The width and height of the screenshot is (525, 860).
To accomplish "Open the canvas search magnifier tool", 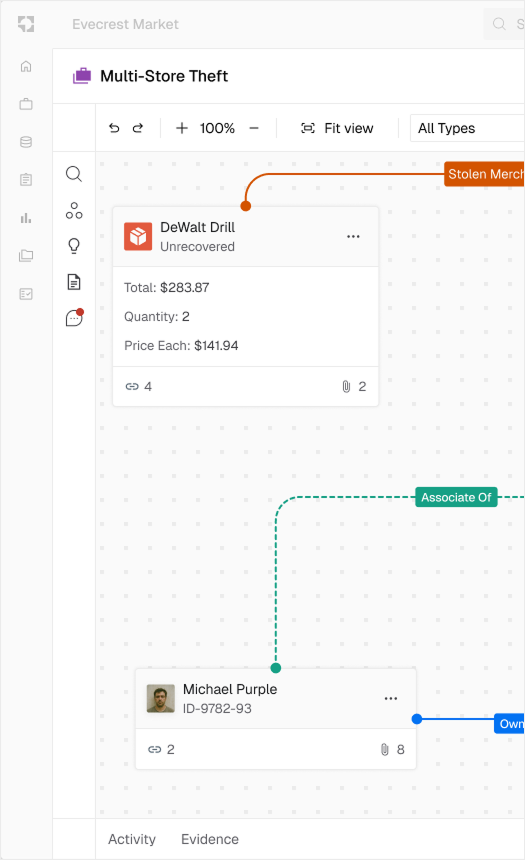I will pyautogui.click(x=74, y=174).
